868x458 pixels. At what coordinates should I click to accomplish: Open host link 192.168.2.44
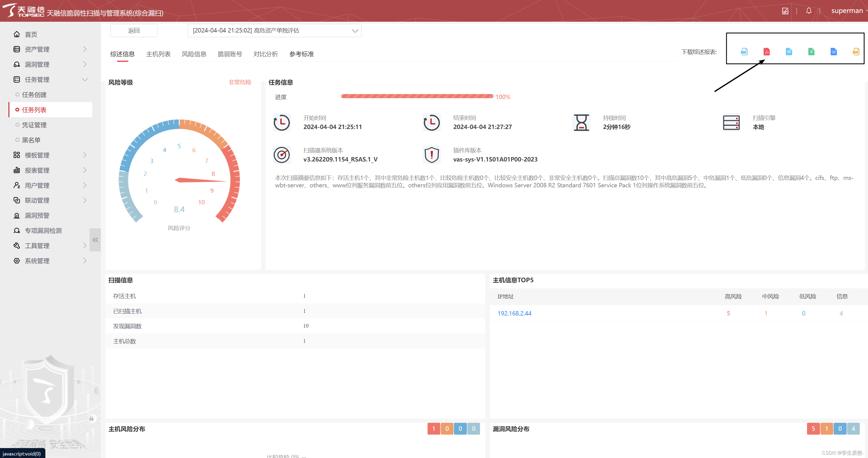point(514,313)
